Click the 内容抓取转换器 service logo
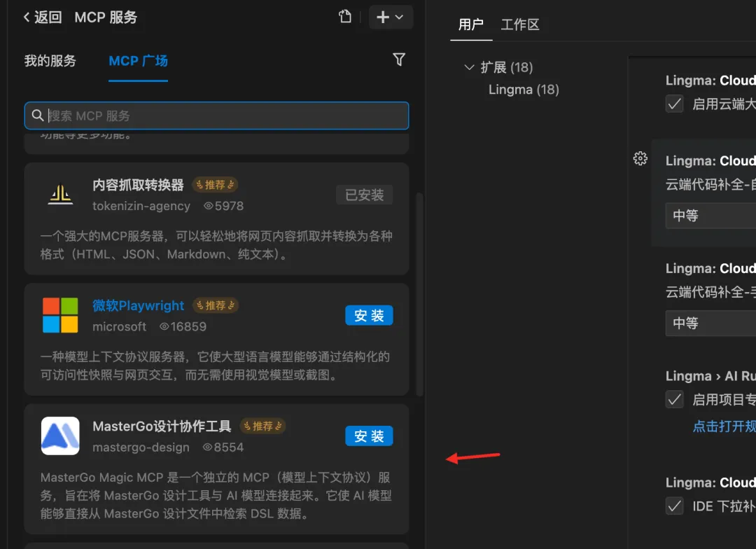Screen dimensions: 756x549 click(x=60, y=195)
